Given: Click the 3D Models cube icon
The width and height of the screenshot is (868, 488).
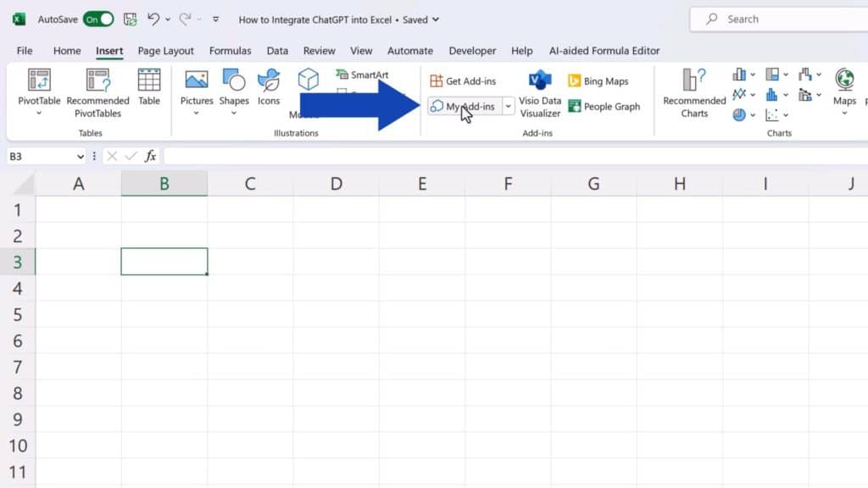Looking at the screenshot, I should (x=308, y=80).
